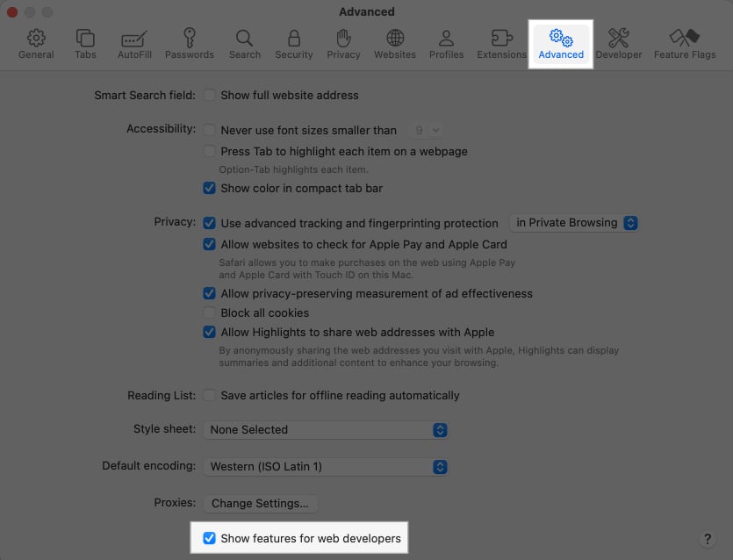The width and height of the screenshot is (733, 560).
Task: Open the Tabs settings pane
Action: [x=85, y=45]
